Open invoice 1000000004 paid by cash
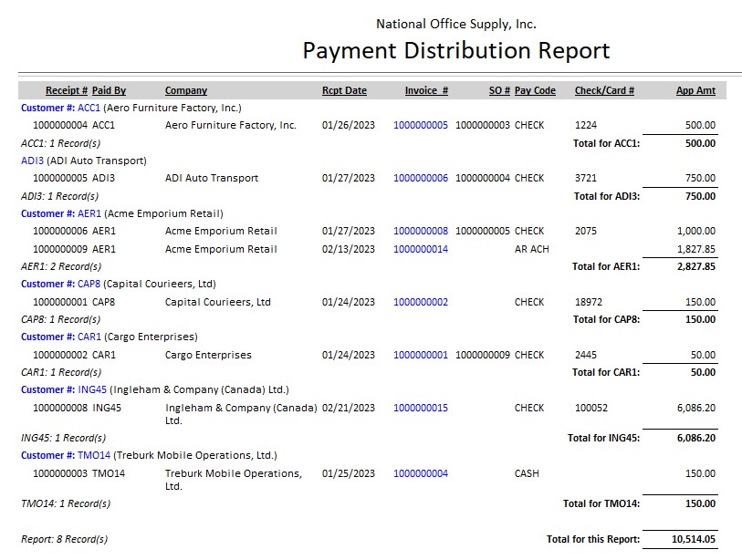Viewport: 742px width, 560px height. point(420,473)
